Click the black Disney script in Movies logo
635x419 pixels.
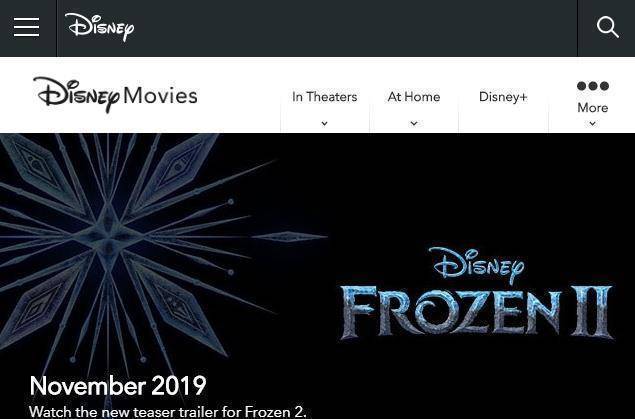(77, 95)
